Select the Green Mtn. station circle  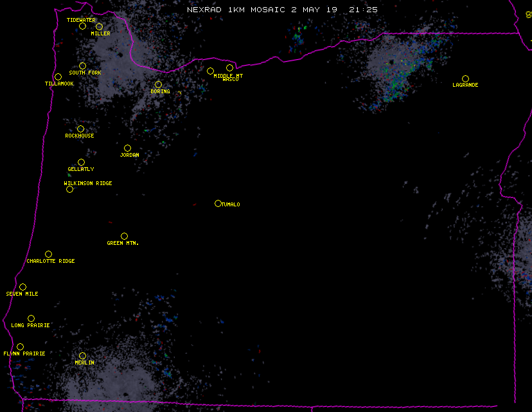[124, 237]
